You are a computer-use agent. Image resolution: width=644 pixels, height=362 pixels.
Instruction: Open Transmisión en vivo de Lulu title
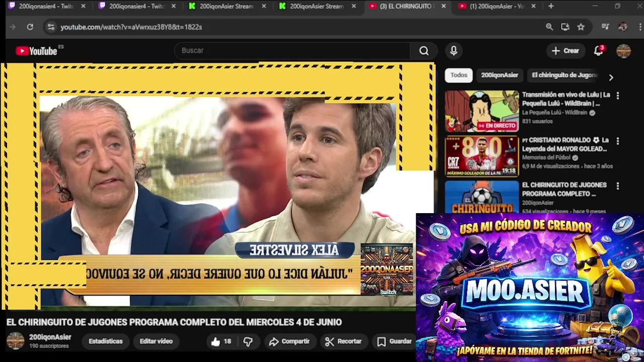click(x=566, y=99)
